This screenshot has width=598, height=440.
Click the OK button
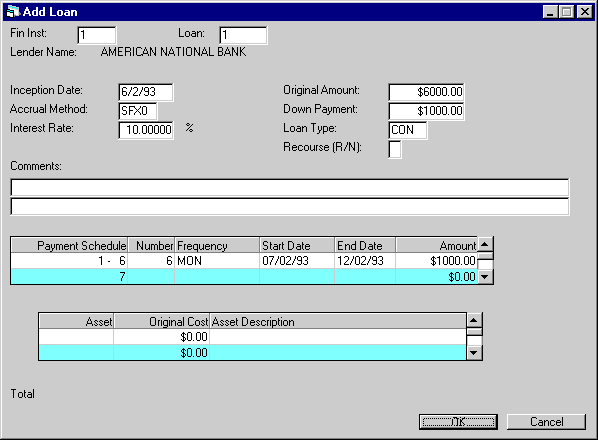458,422
